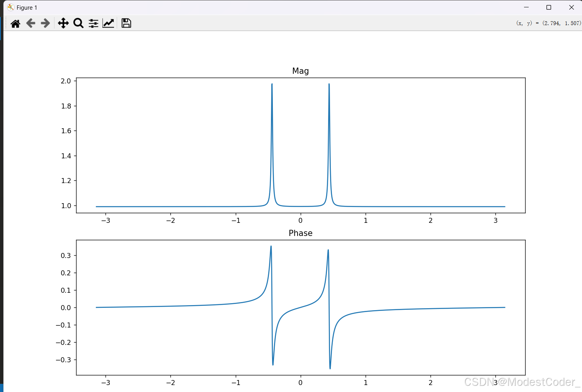Click the matplotlib icon in the title bar

point(10,7)
